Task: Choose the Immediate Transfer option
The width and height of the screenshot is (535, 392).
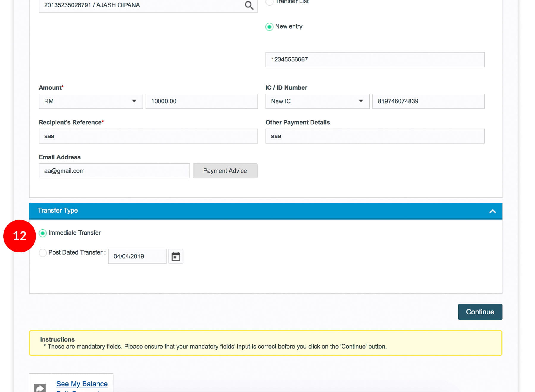Action: tap(43, 233)
